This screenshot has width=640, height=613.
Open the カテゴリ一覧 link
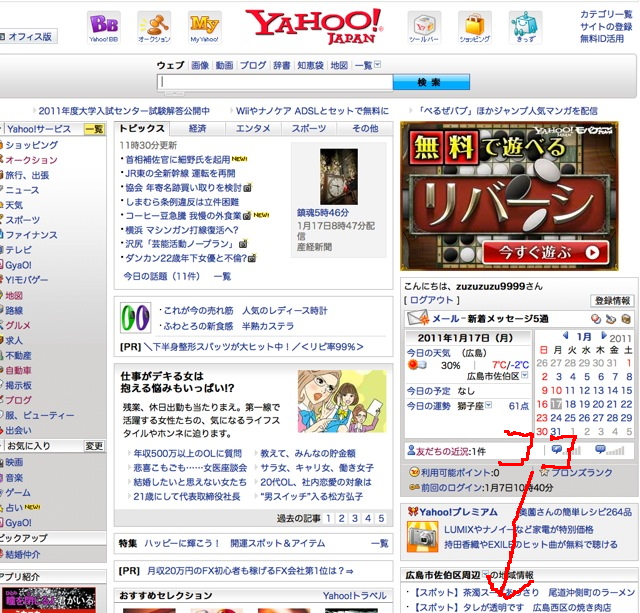[606, 14]
